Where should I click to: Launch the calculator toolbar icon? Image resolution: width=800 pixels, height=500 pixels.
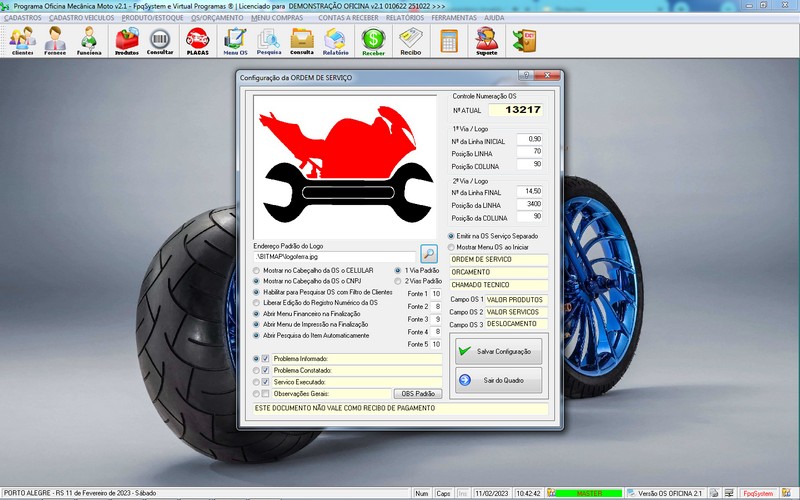(x=449, y=41)
